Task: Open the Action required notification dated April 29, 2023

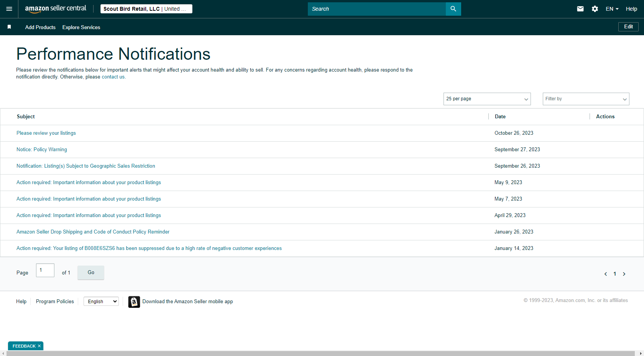Action: pos(89,216)
